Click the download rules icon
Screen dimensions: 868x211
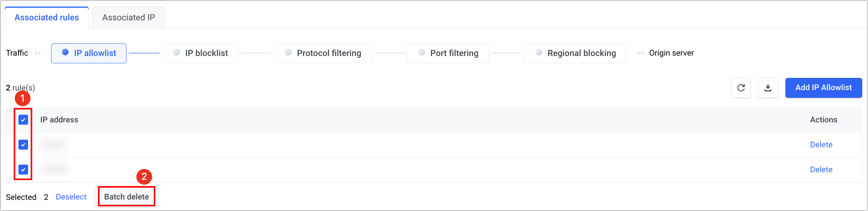(768, 88)
